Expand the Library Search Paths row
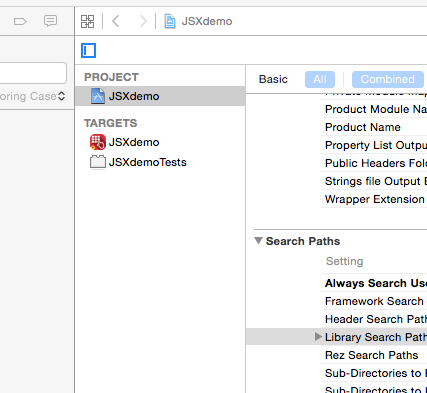This screenshot has height=393, width=427. point(318,337)
